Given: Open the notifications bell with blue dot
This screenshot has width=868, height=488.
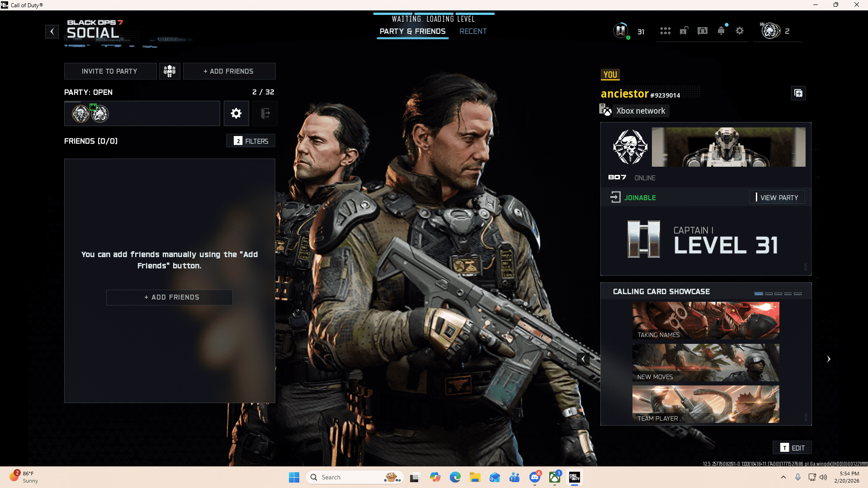Looking at the screenshot, I should click(722, 31).
